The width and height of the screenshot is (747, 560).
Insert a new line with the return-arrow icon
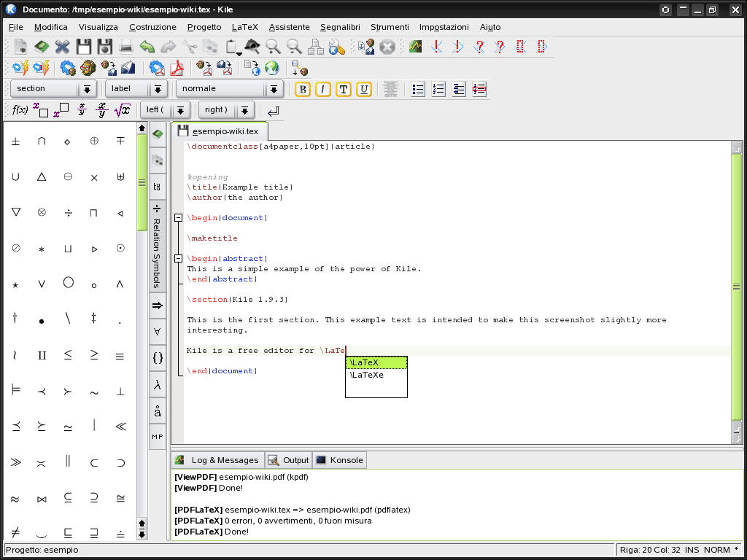273,111
